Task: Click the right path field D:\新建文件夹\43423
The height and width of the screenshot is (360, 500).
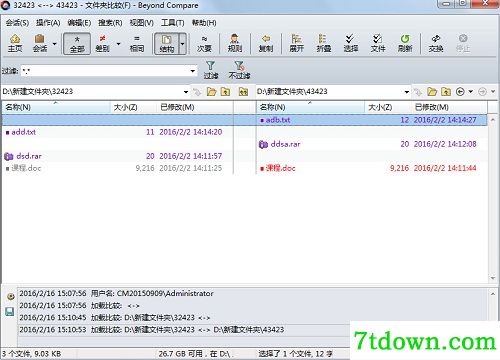Action: (329, 91)
